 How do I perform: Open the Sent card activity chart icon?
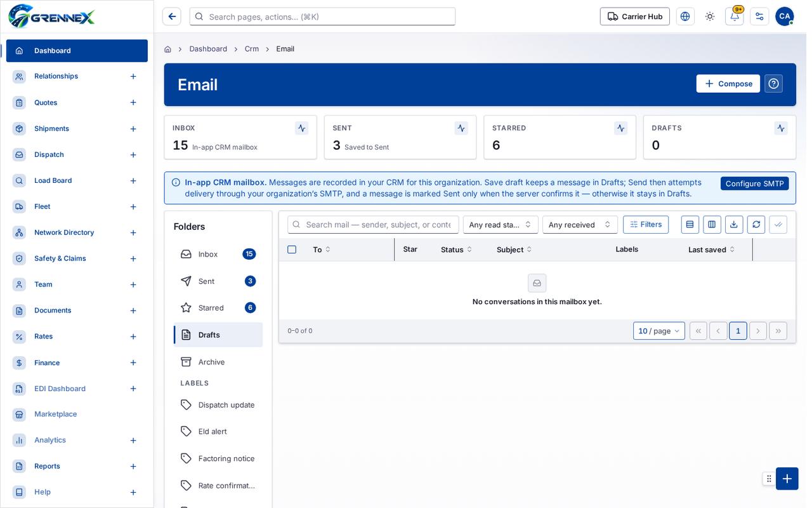pyautogui.click(x=461, y=128)
